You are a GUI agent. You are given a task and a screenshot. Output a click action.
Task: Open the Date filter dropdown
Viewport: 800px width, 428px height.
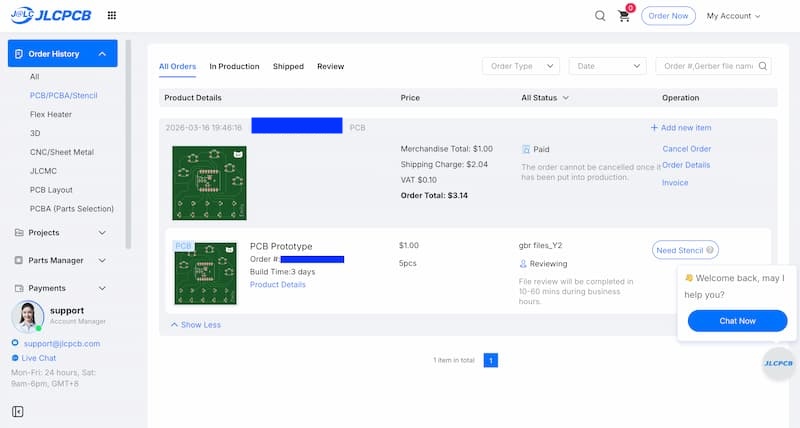click(x=608, y=66)
